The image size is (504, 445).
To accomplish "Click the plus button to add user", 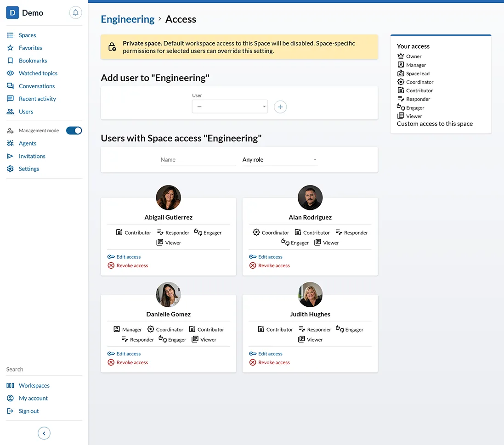I will pos(280,107).
